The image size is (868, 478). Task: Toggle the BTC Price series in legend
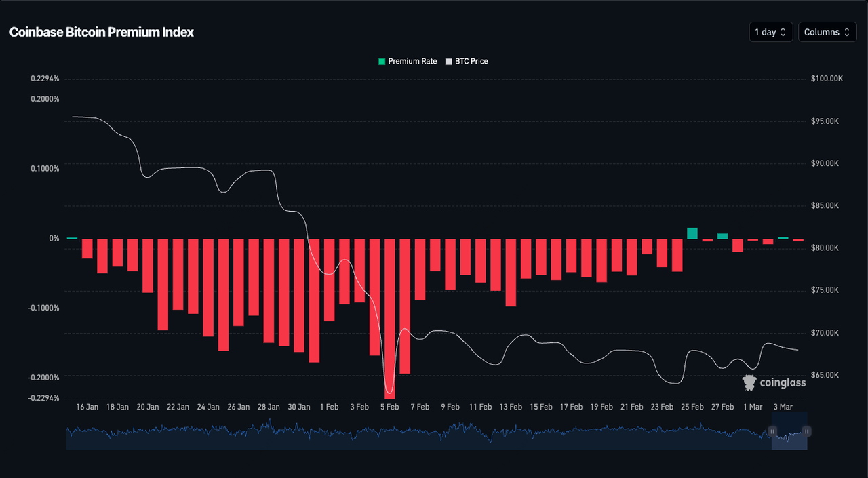pos(471,61)
